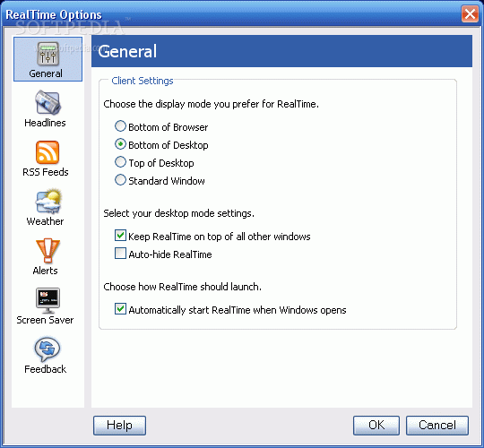Select Top of Desktop display mode
Screen dimensions: 484x448
(x=120, y=162)
